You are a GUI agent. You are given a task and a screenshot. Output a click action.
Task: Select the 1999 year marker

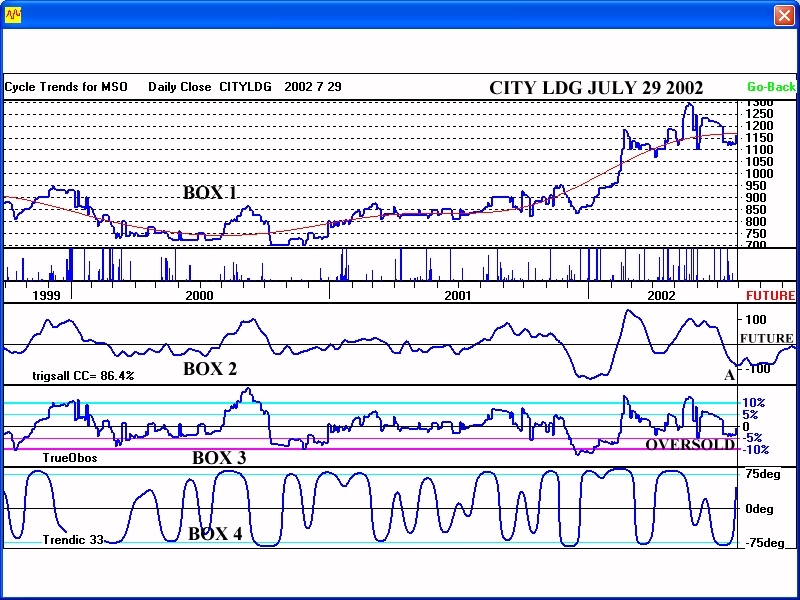pos(47,296)
